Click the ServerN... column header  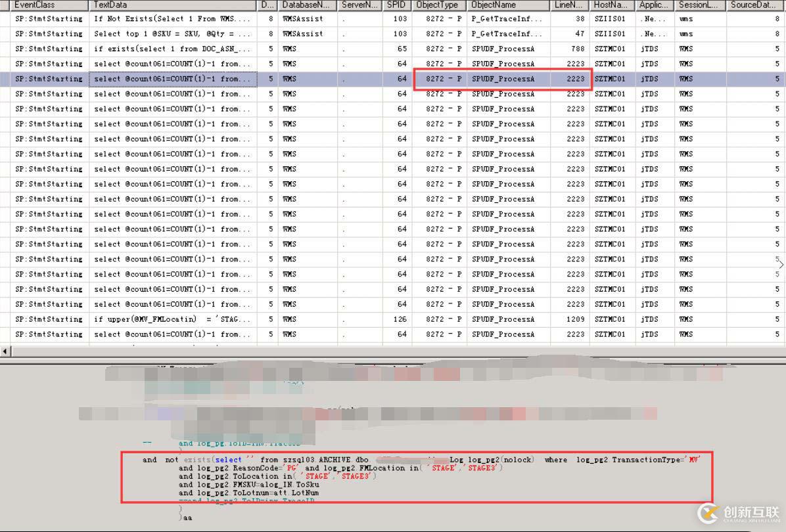[x=359, y=5]
